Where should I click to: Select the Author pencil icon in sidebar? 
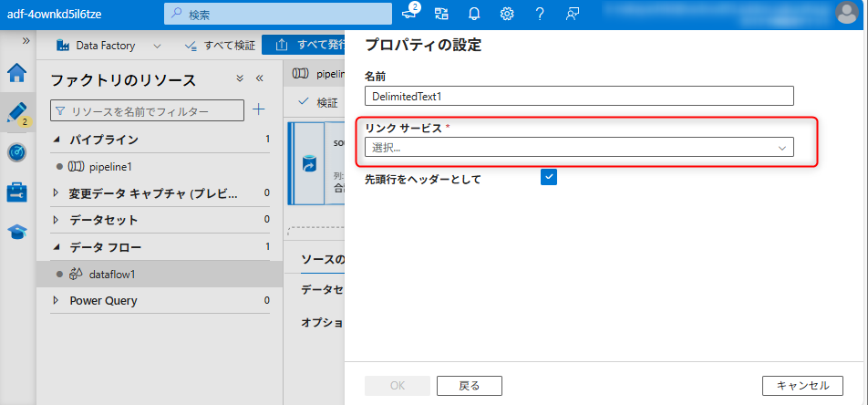[x=17, y=112]
